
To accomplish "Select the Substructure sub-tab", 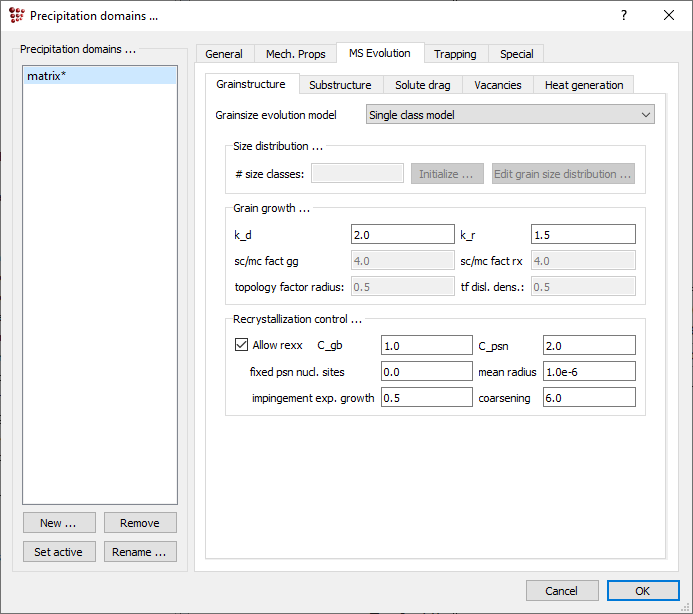I will pyautogui.click(x=340, y=85).
